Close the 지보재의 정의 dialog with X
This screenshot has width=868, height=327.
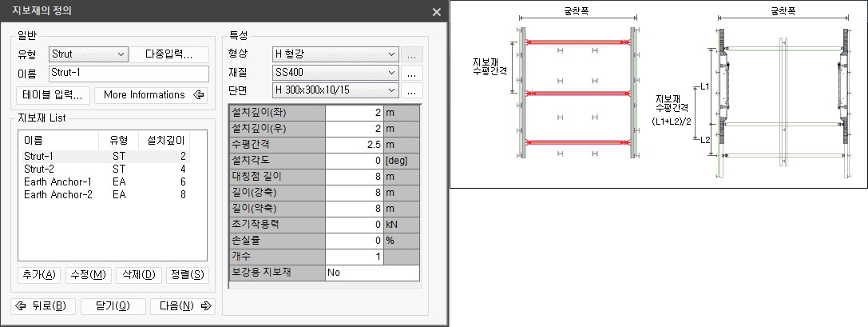[436, 12]
